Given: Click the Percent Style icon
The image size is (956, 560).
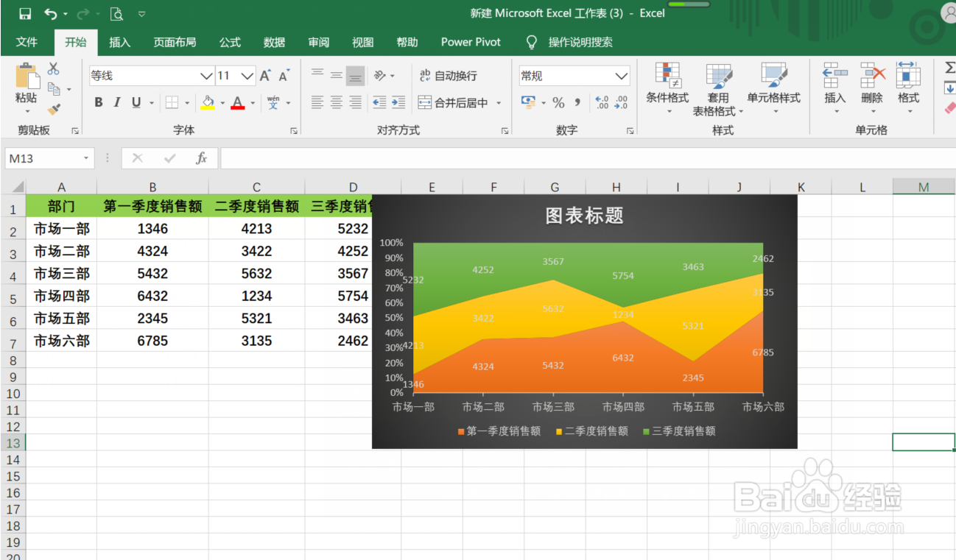Looking at the screenshot, I should coord(558,102).
